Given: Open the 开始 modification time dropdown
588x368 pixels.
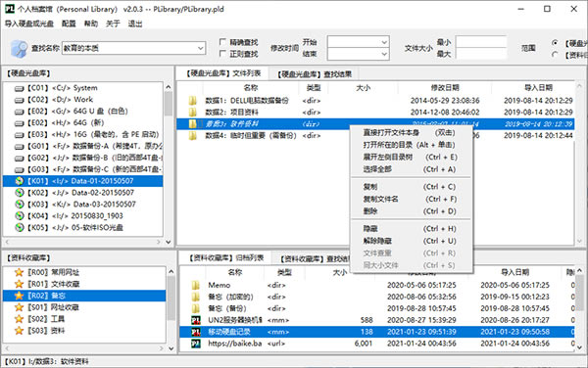Looking at the screenshot, I should point(384,42).
